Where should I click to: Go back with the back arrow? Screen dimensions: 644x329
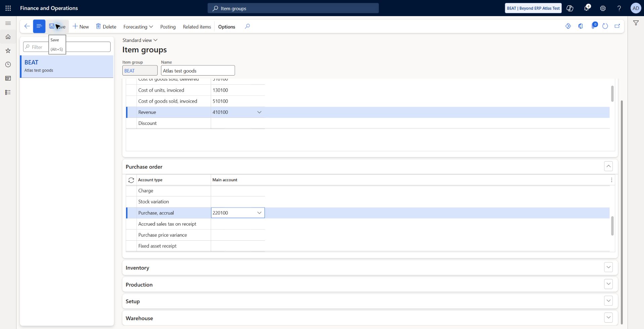tap(27, 26)
